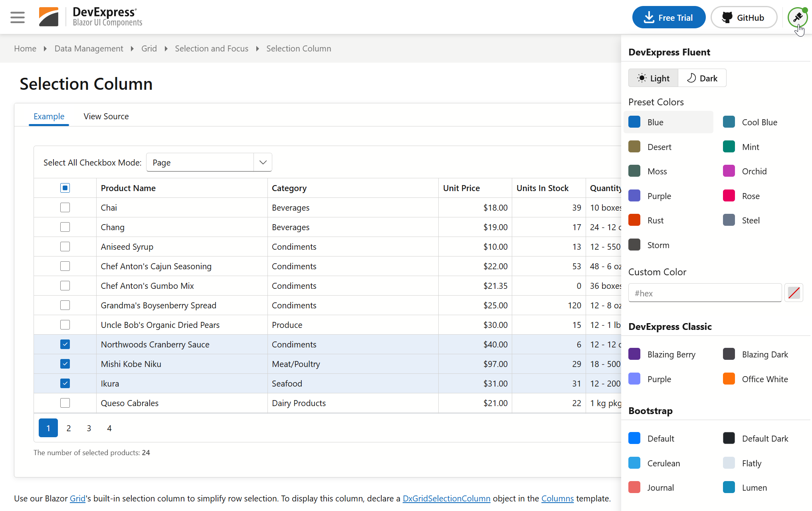Uncheck the Mishi Kobe Niku checkbox
This screenshot has width=812, height=511.
(x=65, y=364)
